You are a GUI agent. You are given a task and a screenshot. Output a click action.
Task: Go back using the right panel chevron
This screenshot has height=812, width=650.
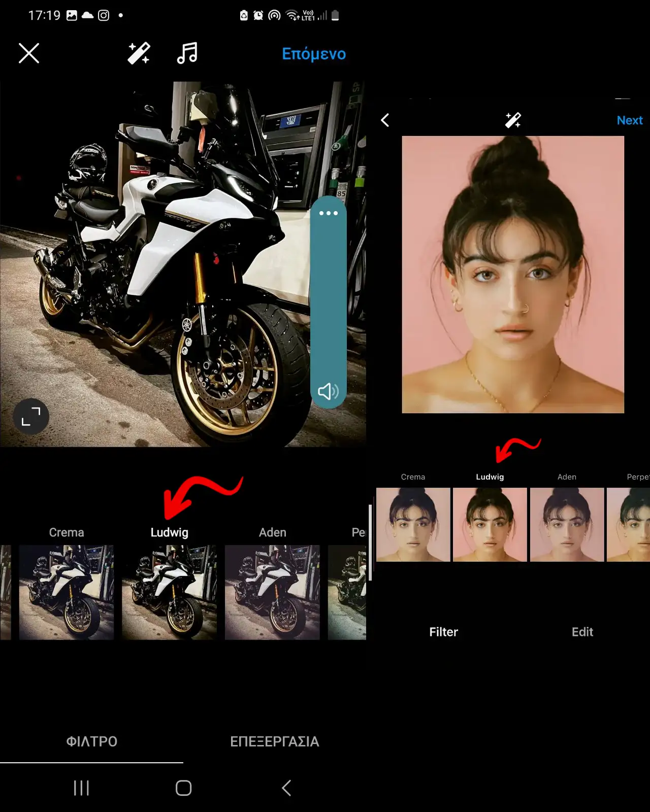[385, 120]
